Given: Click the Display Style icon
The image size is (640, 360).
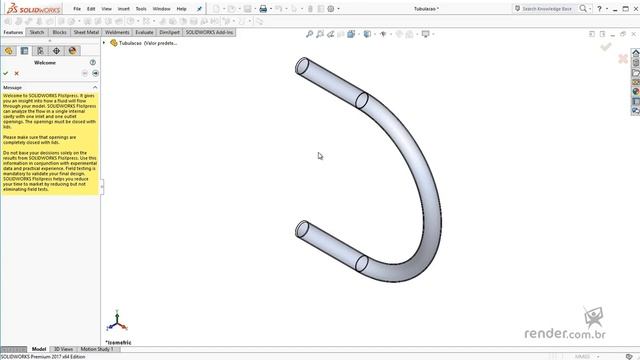Looking at the screenshot, I should pos(367,34).
